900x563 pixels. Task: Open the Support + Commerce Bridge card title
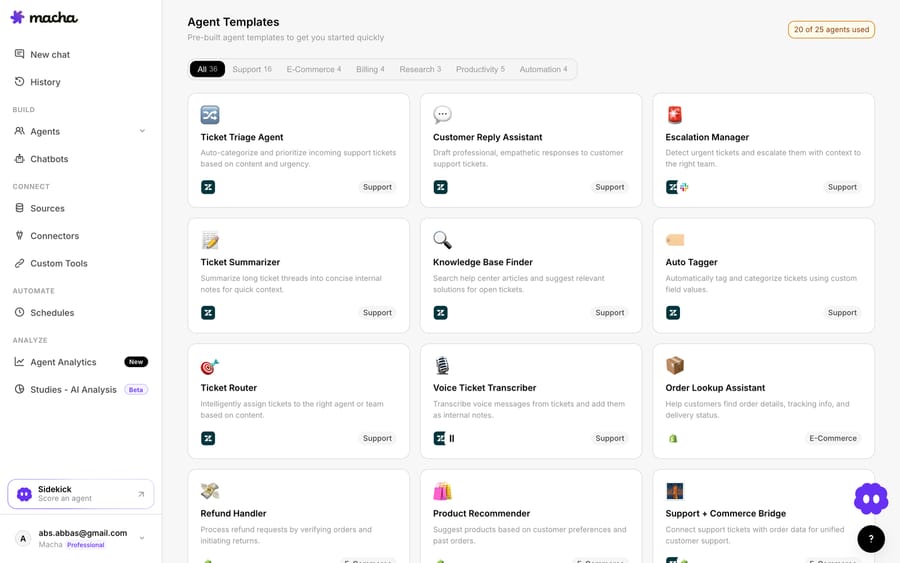[x=726, y=514]
